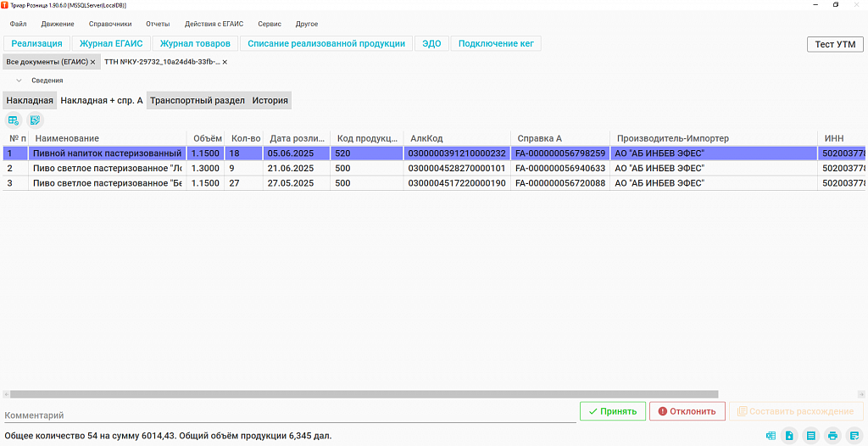Open the Действия с ЕГАИС menu

click(x=214, y=24)
